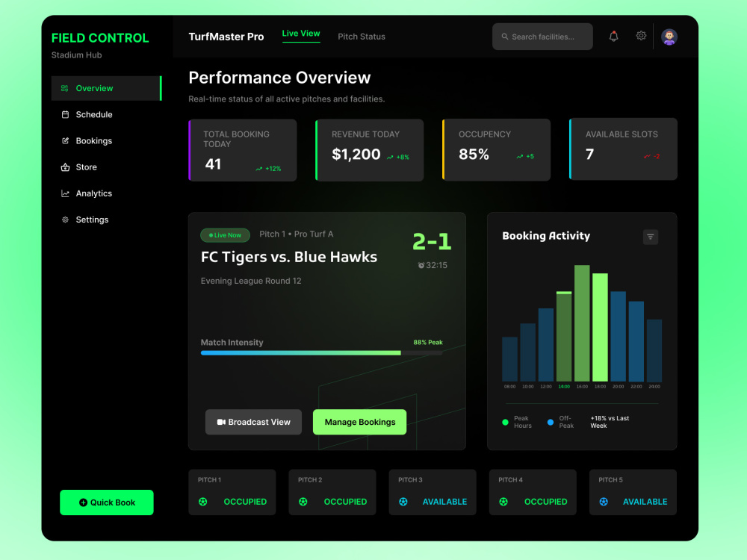
Task: Click the Live Now badge
Action: pyautogui.click(x=225, y=235)
